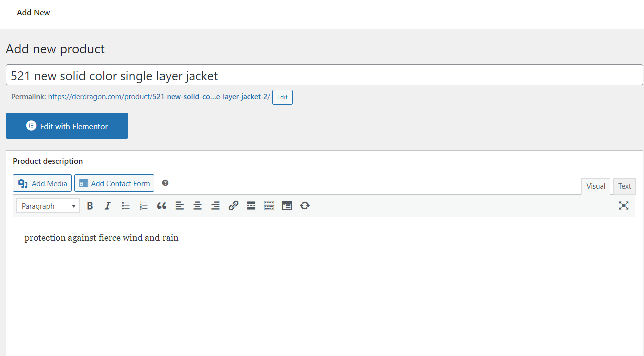This screenshot has width=644, height=356.
Task: Open the Paragraph format dropdown
Action: pos(48,206)
